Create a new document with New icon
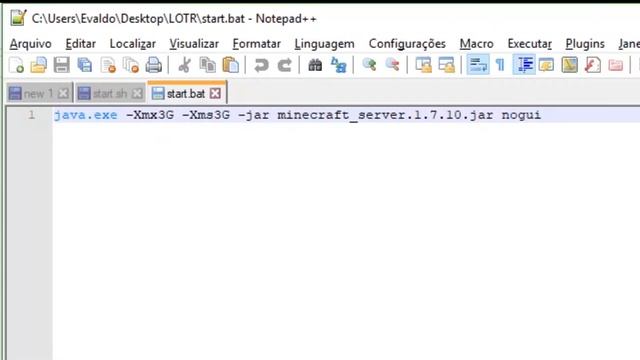 (x=16, y=65)
